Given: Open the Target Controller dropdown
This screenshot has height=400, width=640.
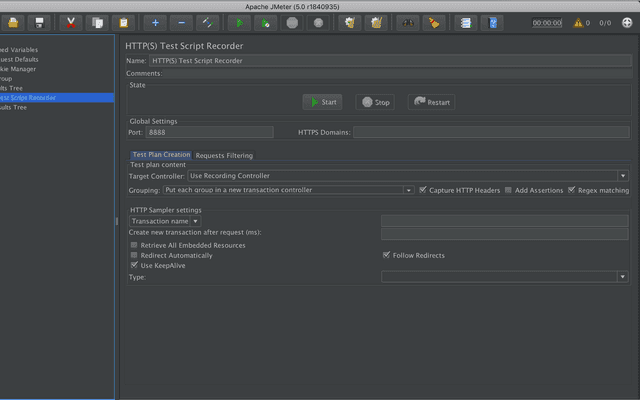Looking at the screenshot, I should point(623,176).
